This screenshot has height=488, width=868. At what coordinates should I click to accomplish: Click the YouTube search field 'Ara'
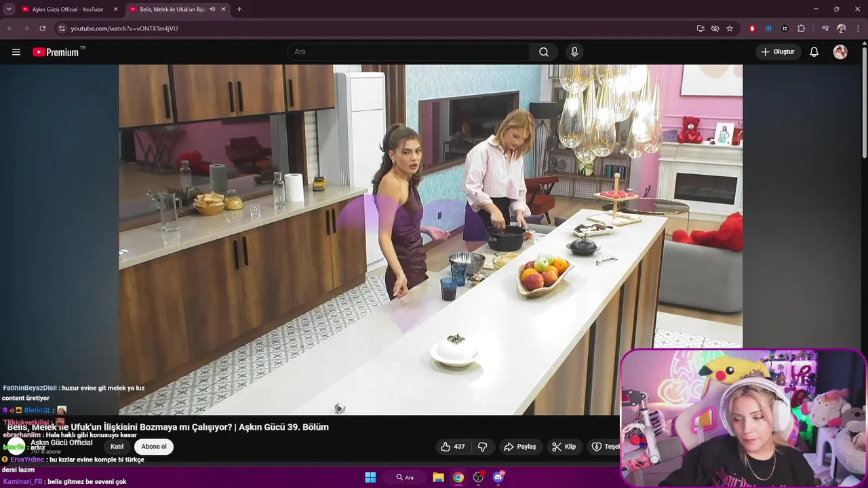(408, 52)
